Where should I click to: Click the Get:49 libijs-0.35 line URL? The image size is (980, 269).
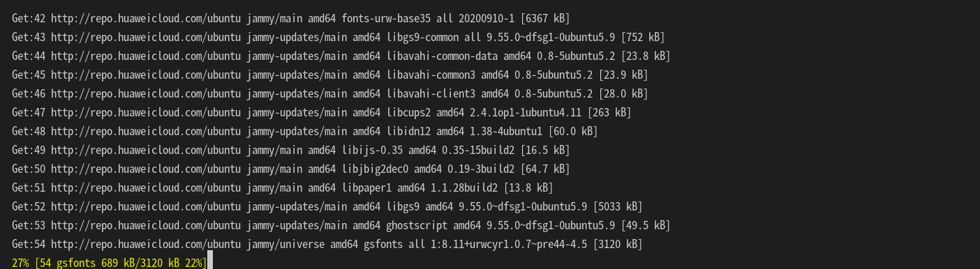(x=146, y=151)
